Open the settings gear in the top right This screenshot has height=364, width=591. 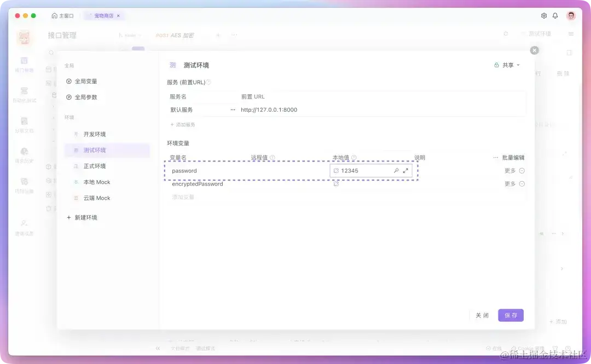tap(544, 15)
